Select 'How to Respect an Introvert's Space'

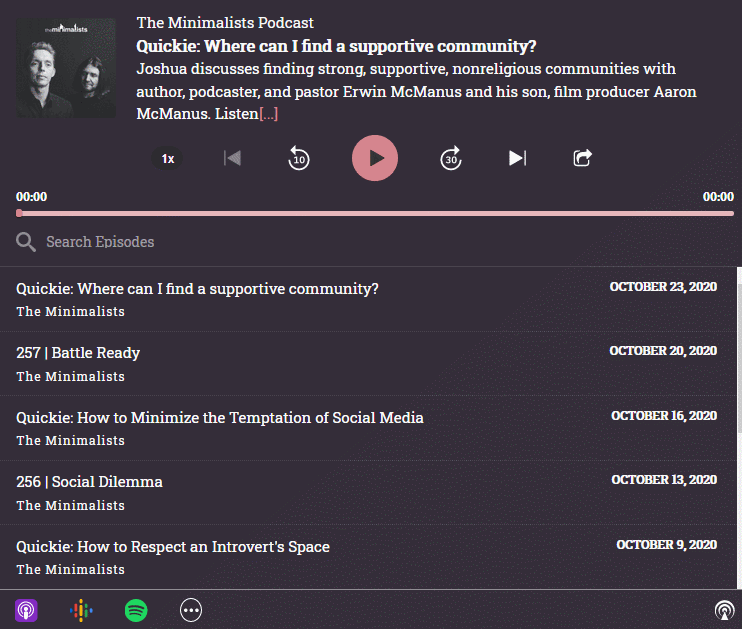click(368, 557)
